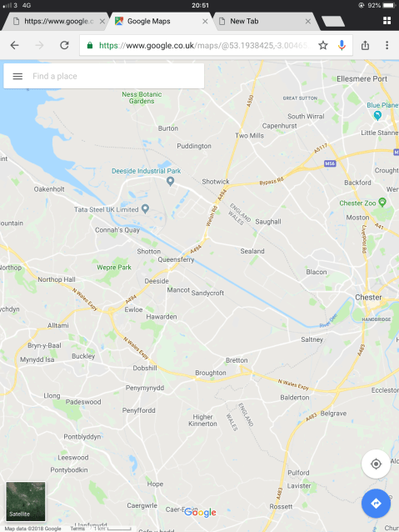Start voice search with microphone icon
Screen dimensions: 399x532
click(342, 45)
